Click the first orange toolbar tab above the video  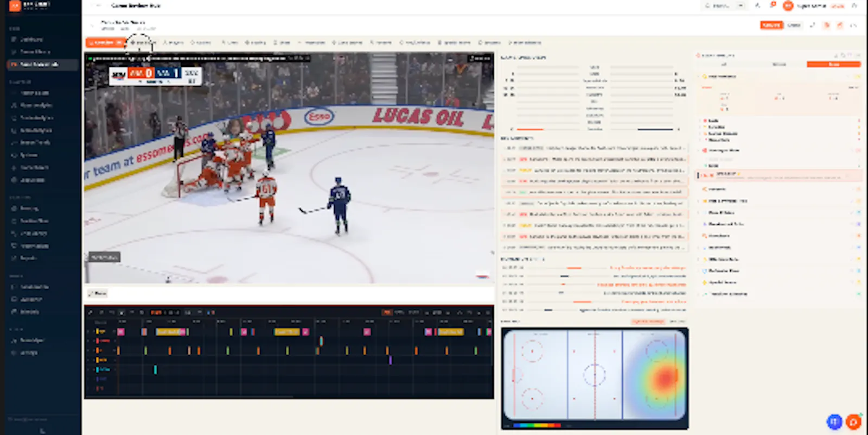coord(105,42)
